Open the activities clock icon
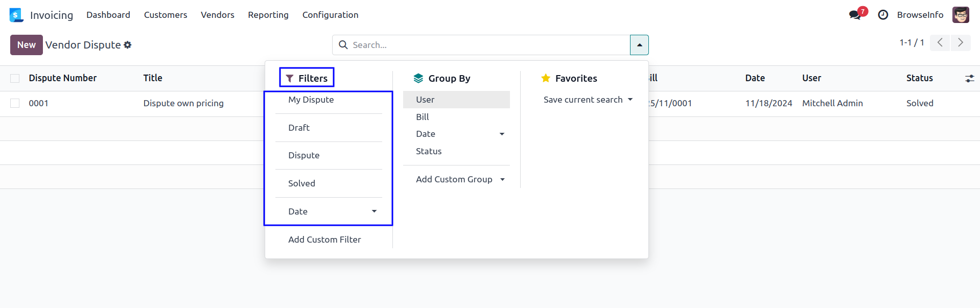The image size is (980, 308). [883, 15]
